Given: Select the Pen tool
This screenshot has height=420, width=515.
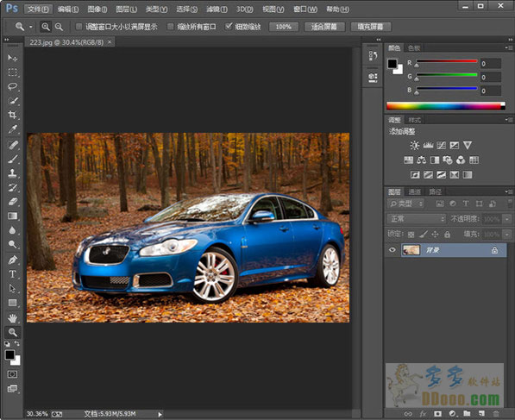Looking at the screenshot, I should point(12,260).
